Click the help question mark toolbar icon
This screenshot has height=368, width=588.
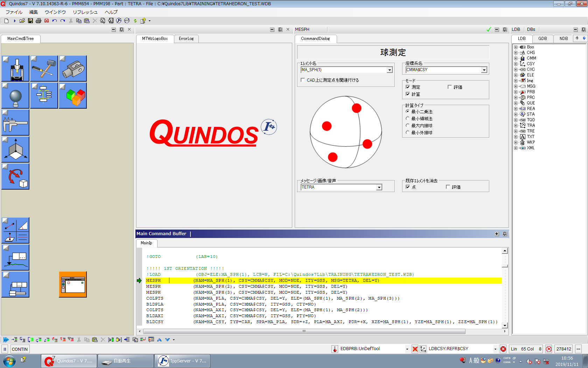[x=143, y=21]
